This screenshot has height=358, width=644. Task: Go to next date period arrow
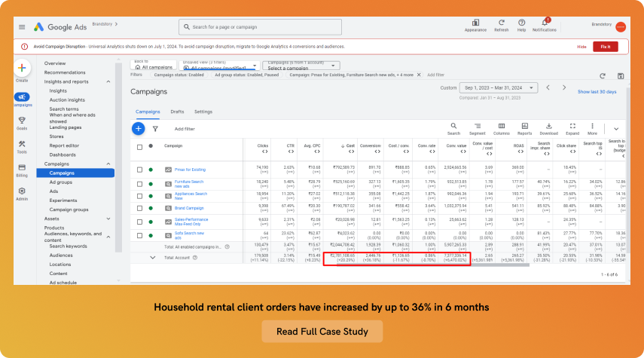pyautogui.click(x=564, y=87)
